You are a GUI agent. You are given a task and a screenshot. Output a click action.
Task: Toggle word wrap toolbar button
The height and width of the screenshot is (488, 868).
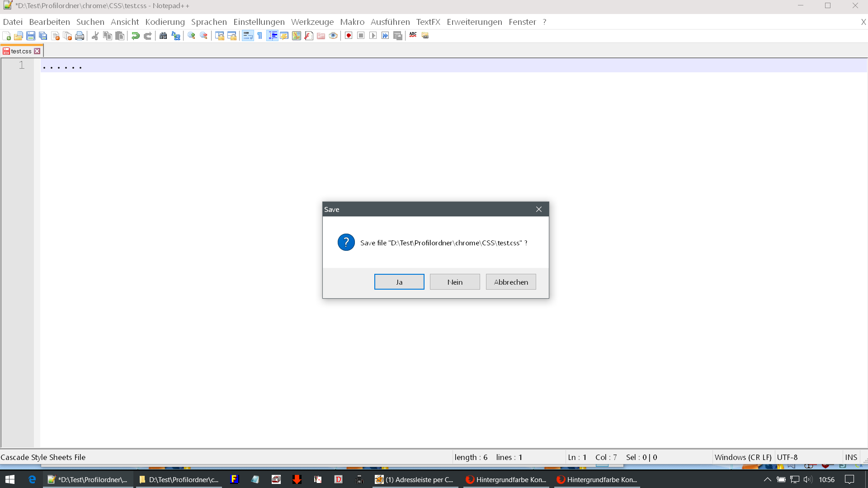click(248, 36)
